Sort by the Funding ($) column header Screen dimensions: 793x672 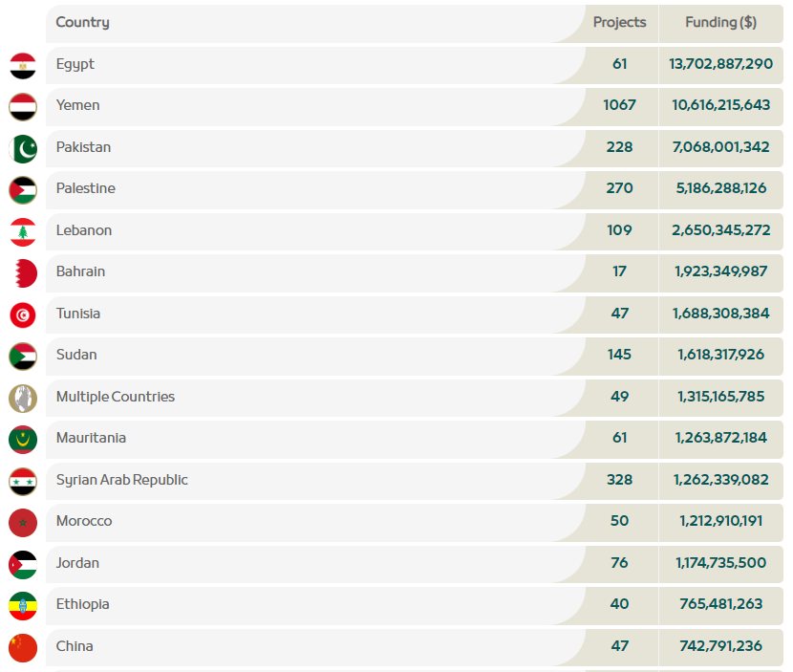pos(720,23)
